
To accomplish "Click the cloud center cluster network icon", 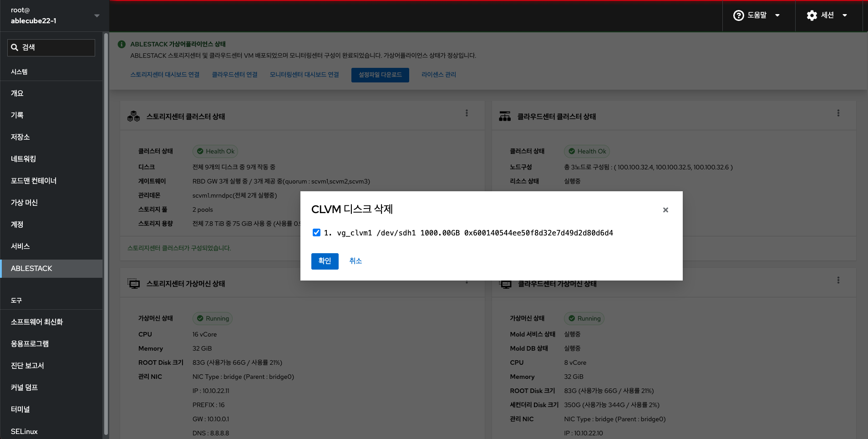I will 505,117.
